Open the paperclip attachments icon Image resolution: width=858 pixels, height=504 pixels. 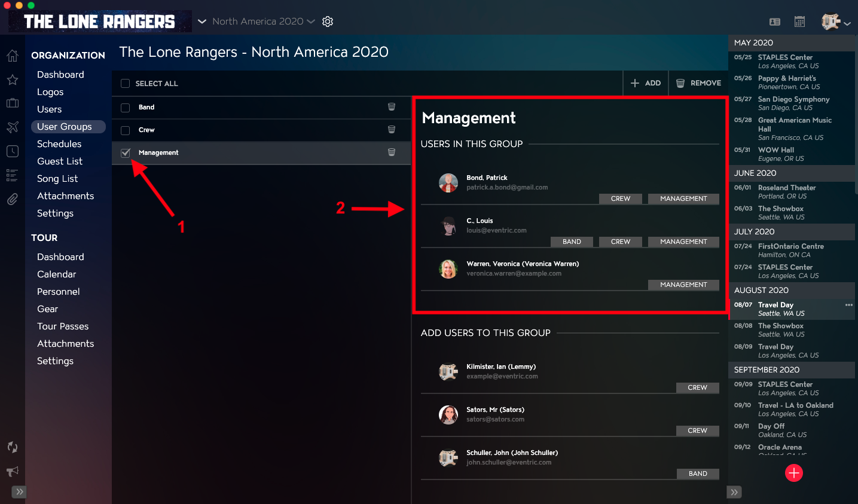13,199
